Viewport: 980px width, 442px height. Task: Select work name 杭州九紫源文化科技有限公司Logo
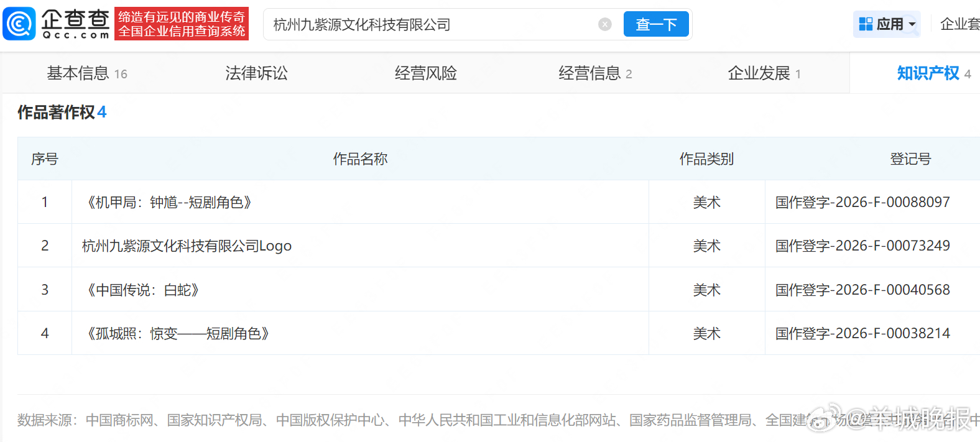pos(187,246)
